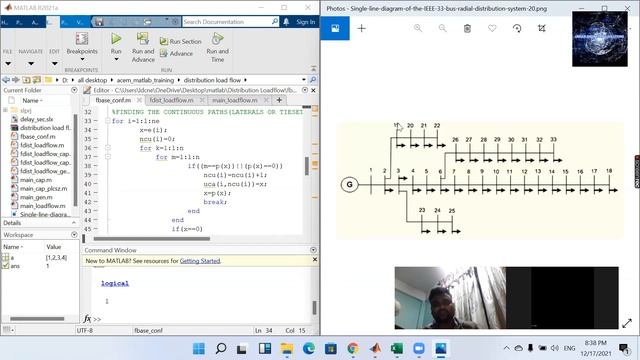
Task: Zoom out in the Photos window
Action: (x=442, y=28)
